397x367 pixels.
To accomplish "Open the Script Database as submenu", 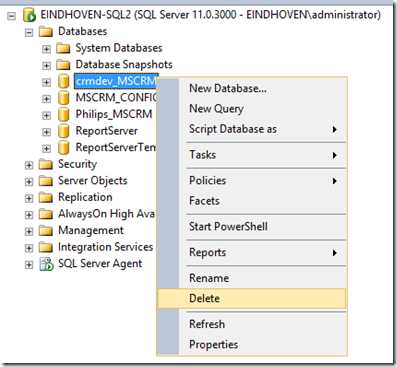I will [x=252, y=129].
